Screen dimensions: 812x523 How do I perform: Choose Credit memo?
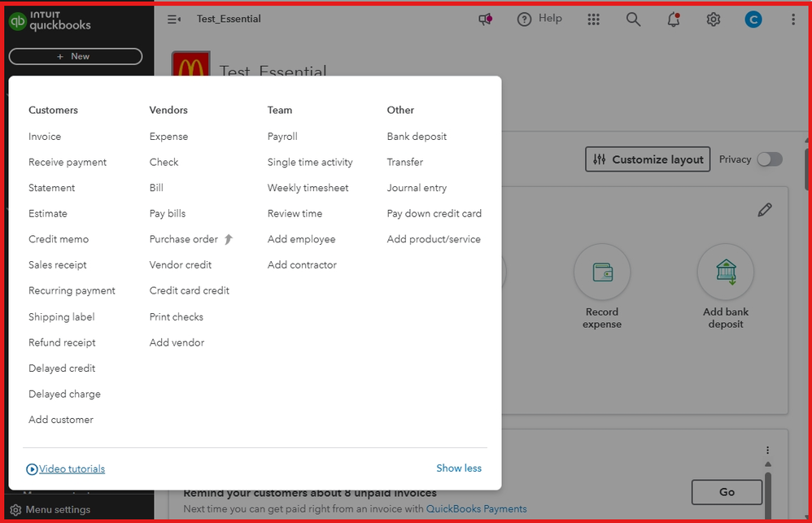click(59, 239)
